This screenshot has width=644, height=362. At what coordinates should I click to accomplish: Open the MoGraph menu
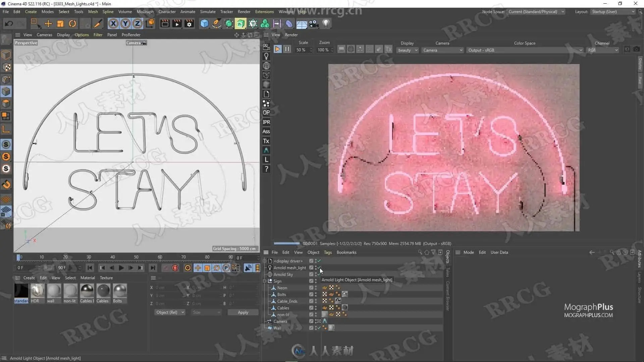[145, 11]
